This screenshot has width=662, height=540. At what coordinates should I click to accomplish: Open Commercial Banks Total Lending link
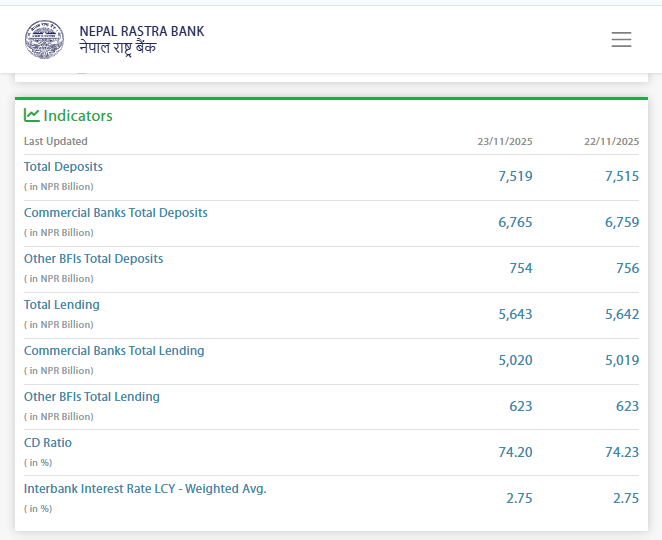click(x=114, y=351)
